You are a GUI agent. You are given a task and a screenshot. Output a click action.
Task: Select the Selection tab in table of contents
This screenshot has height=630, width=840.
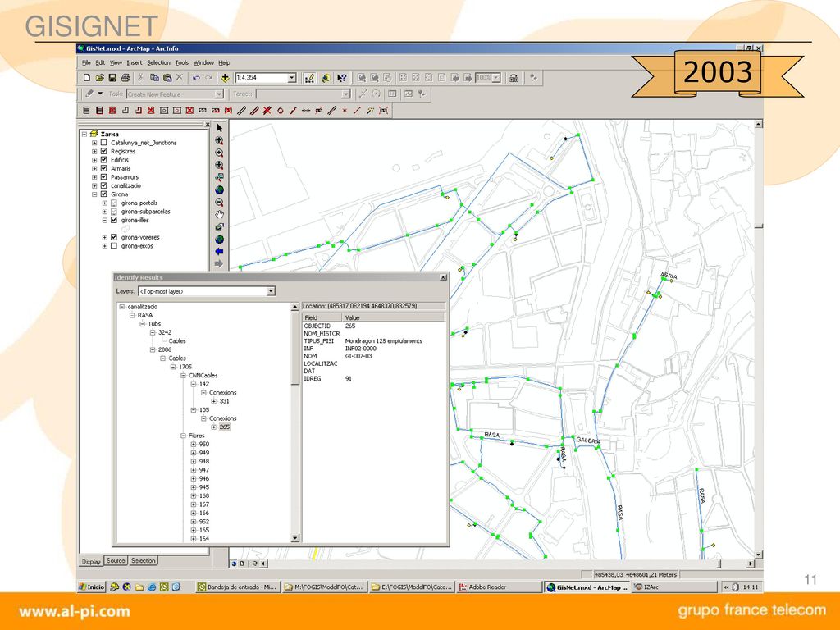coord(143,560)
